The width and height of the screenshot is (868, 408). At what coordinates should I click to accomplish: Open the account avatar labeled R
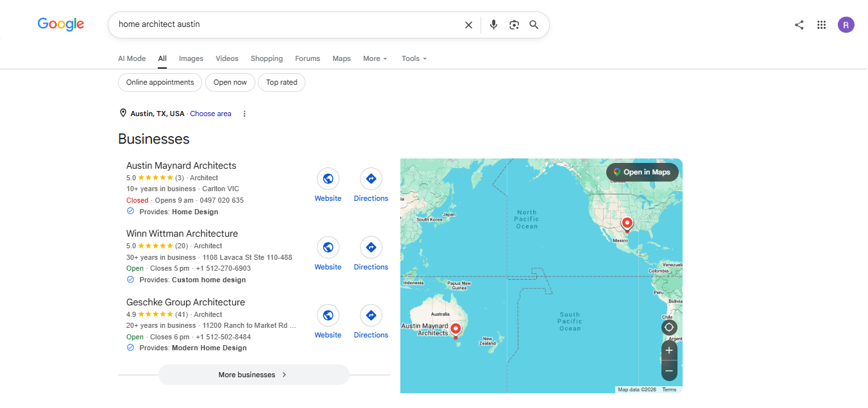(x=846, y=25)
